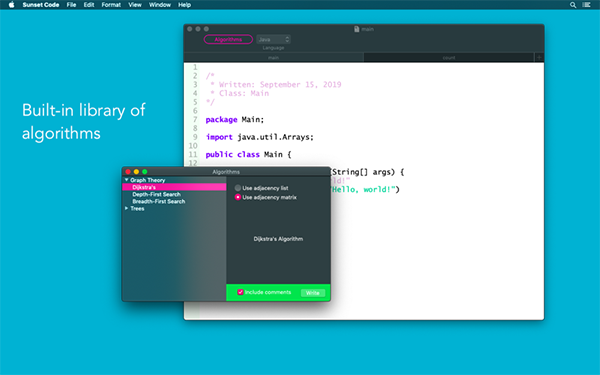This screenshot has height=375, width=600.
Task: Select Depth-First Search algorithm
Action: (157, 194)
